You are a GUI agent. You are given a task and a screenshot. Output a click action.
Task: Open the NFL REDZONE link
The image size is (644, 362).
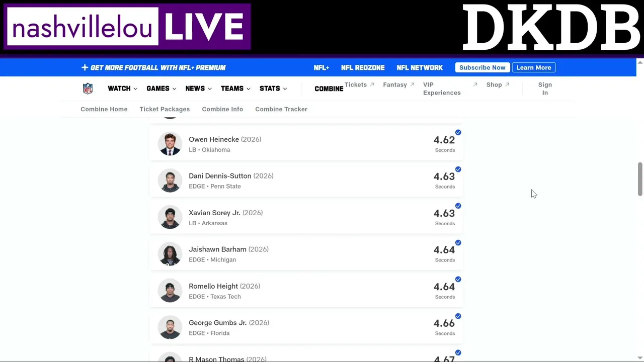(x=363, y=67)
